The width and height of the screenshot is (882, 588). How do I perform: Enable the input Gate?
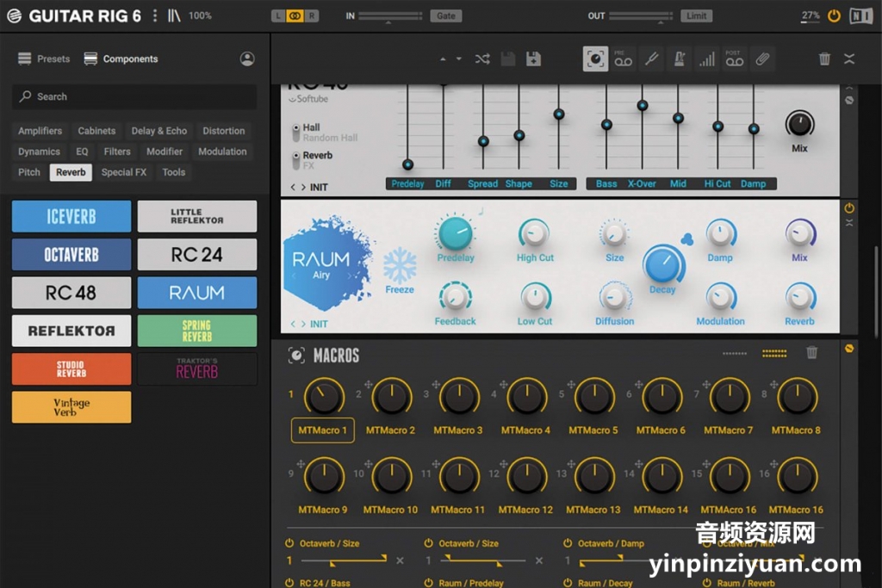click(x=445, y=15)
